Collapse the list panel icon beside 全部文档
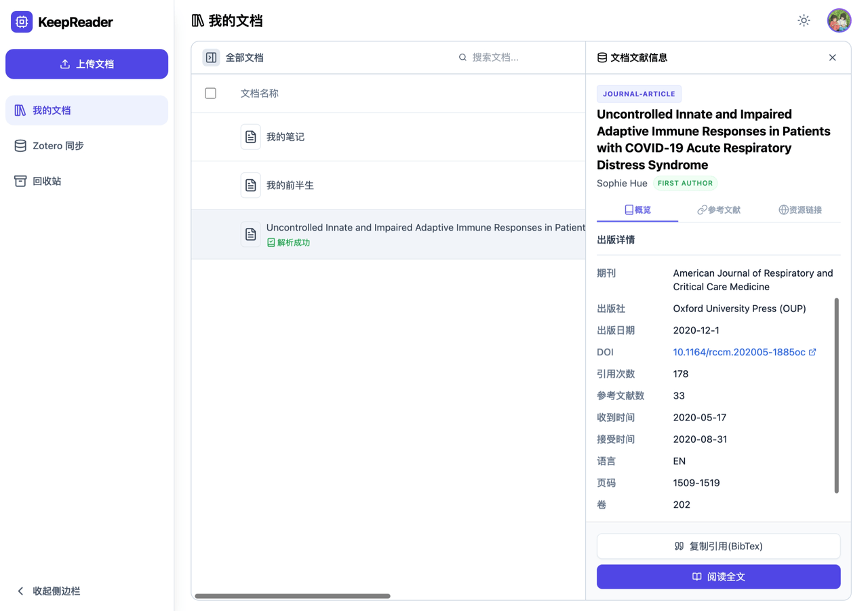 click(x=211, y=58)
